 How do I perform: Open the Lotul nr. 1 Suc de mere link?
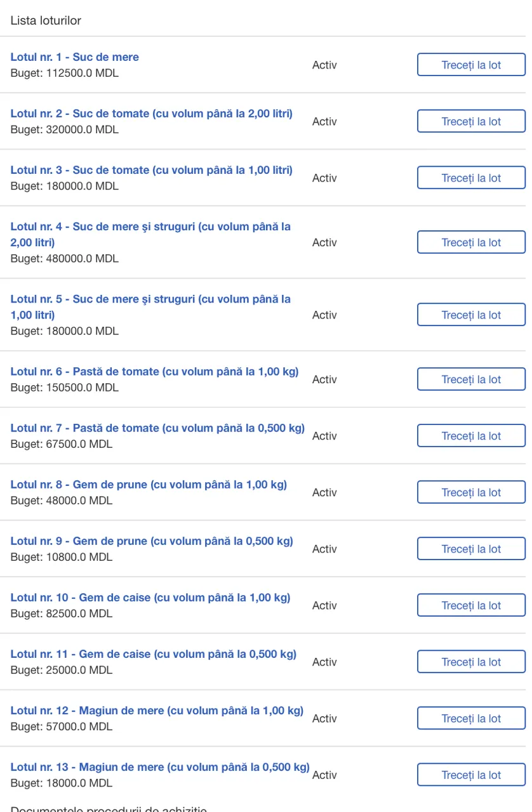point(74,57)
